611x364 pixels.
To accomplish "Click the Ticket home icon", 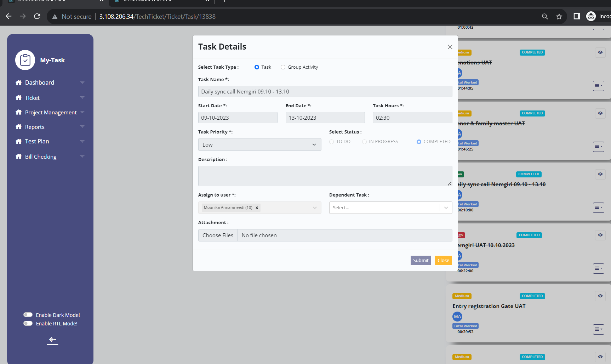I will point(19,98).
